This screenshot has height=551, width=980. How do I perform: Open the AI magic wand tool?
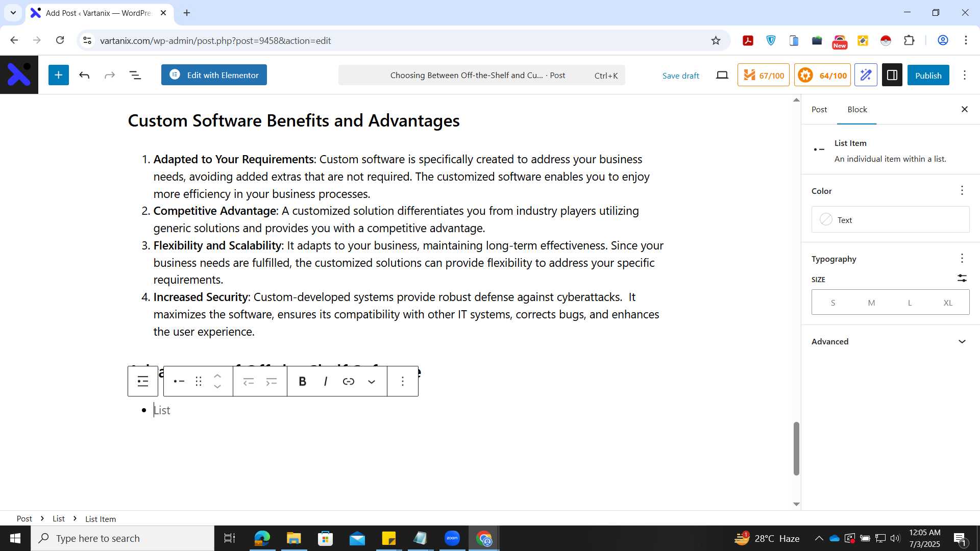point(866,75)
